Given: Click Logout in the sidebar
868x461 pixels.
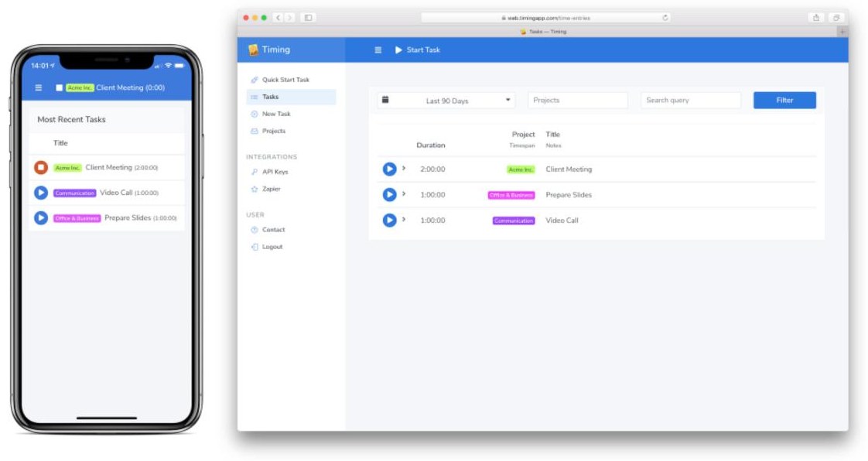Looking at the screenshot, I should pos(272,247).
